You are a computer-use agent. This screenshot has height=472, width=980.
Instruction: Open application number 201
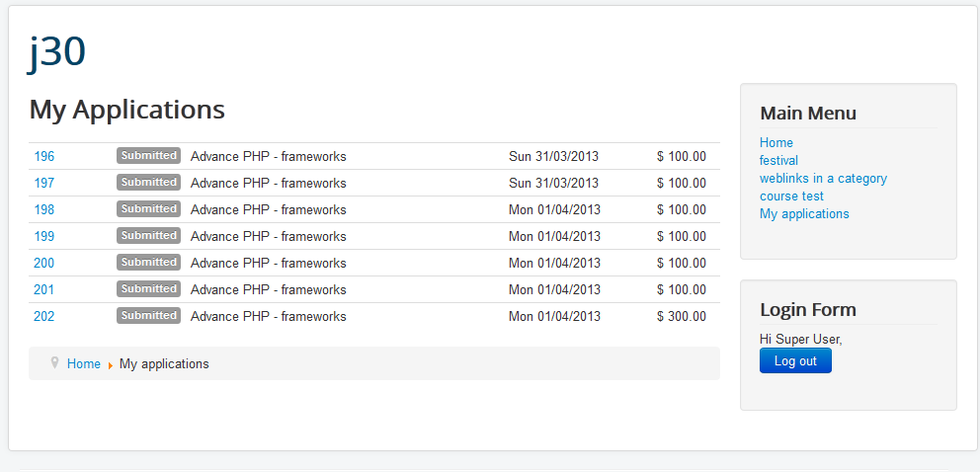(44, 289)
